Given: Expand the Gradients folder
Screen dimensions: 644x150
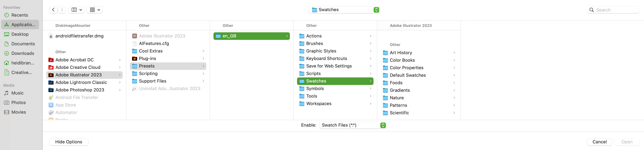Looking at the screenshot, I should (454, 90).
